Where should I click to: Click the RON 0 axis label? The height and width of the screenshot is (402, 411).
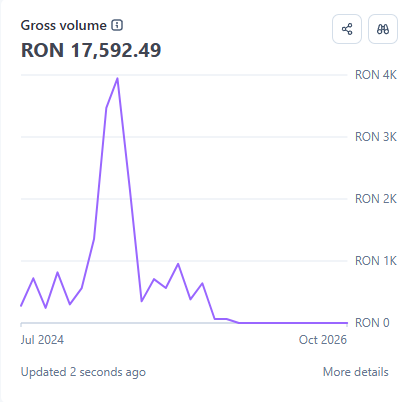coord(372,323)
